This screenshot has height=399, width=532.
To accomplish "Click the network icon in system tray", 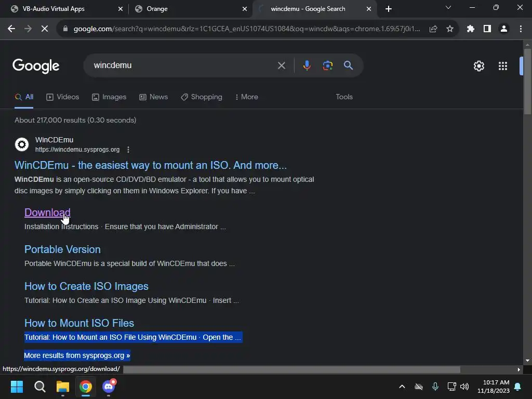I will click(x=451, y=387).
